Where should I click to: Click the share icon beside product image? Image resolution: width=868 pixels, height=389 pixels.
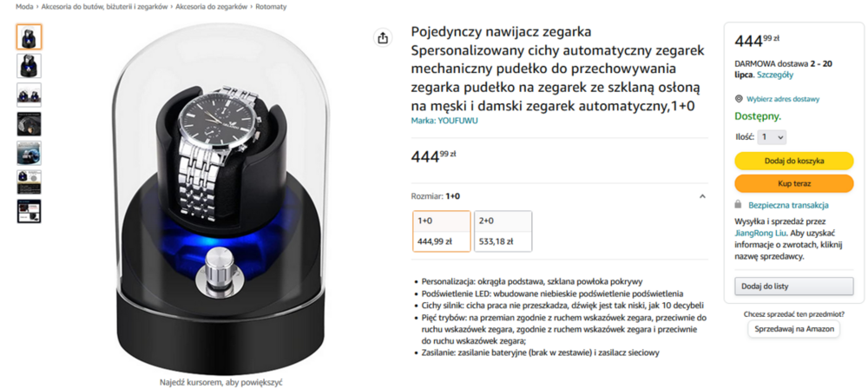383,38
